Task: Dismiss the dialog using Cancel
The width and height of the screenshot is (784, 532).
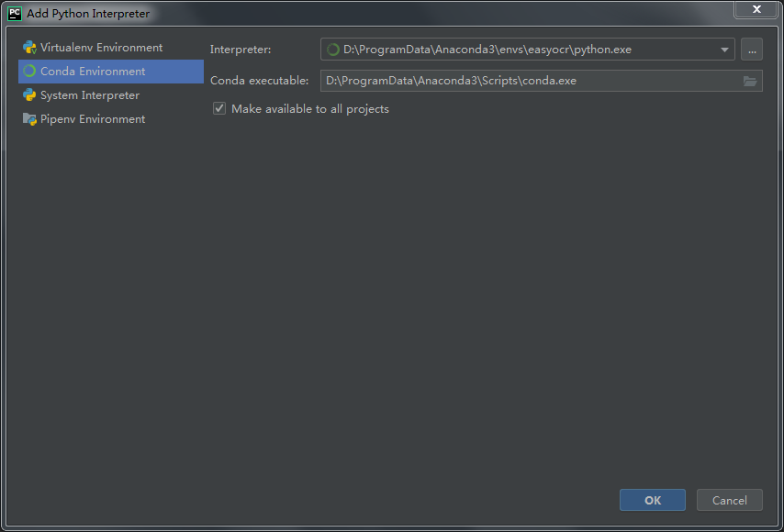Action: pos(729,500)
